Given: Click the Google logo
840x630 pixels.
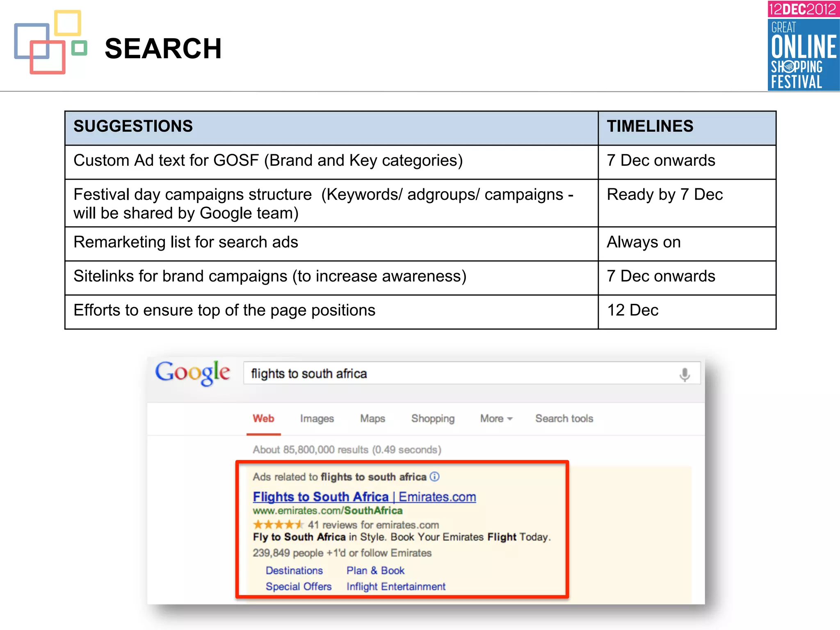Looking at the screenshot, I should pos(192,373).
